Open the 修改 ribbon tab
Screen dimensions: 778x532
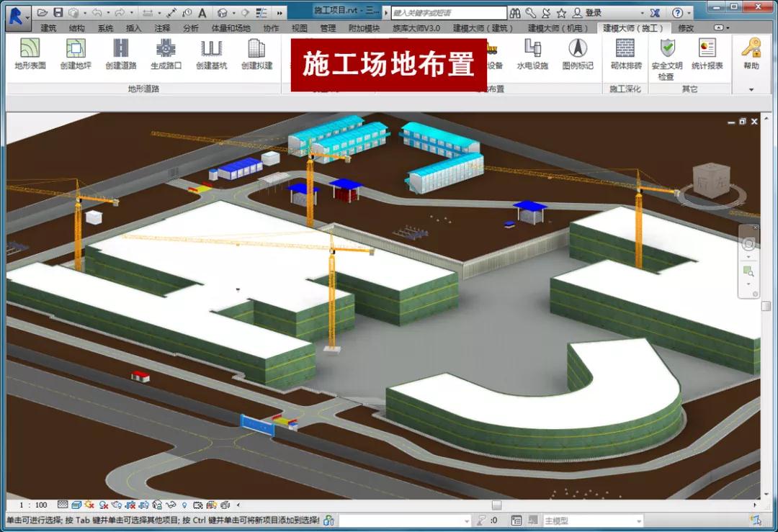tap(686, 28)
